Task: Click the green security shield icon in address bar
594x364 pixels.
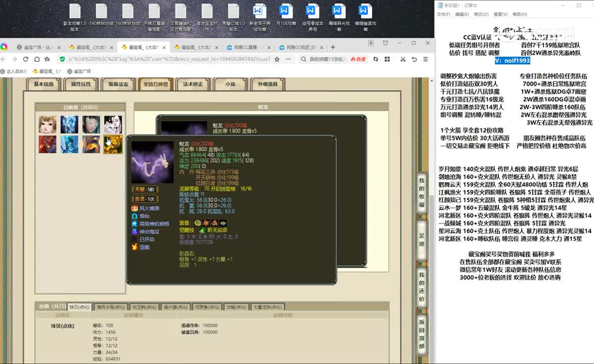Action: (62, 59)
